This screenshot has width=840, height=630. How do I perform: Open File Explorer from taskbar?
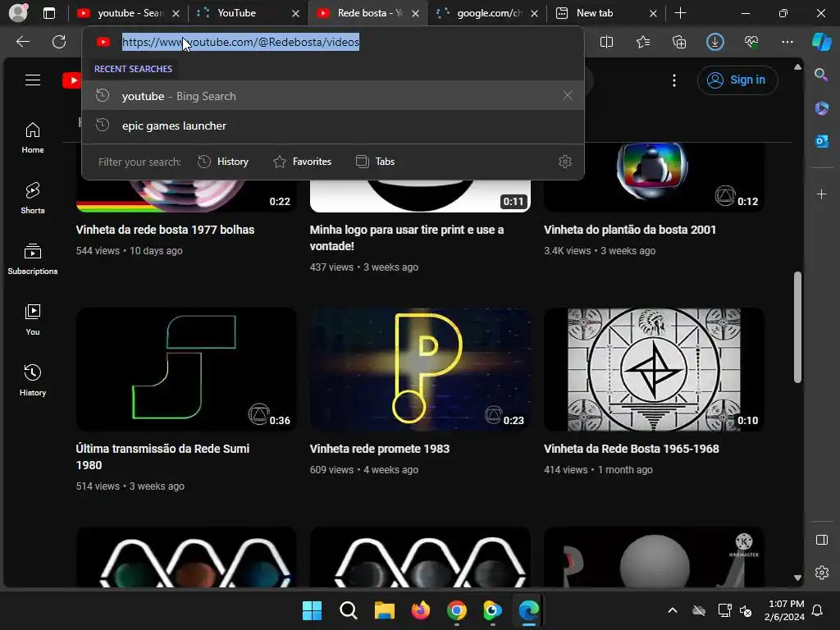[x=384, y=610]
